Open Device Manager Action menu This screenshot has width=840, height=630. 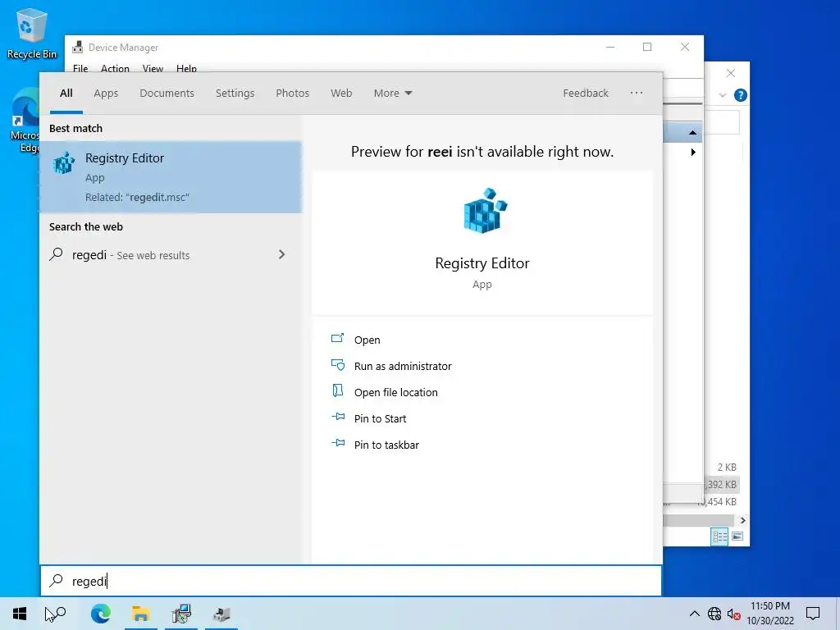(115, 69)
